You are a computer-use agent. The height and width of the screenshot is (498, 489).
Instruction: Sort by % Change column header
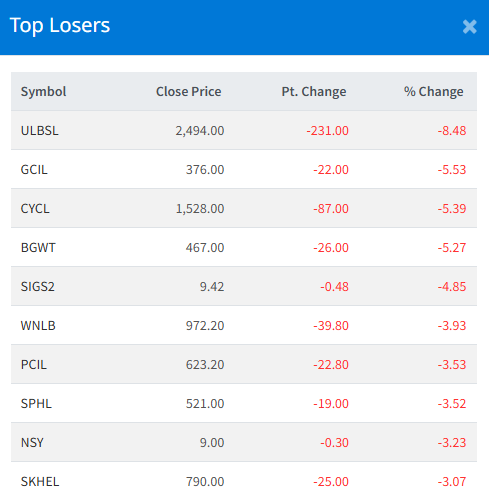(x=434, y=92)
